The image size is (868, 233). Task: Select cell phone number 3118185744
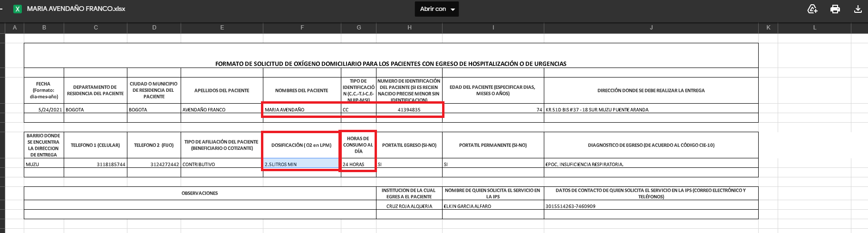click(x=96, y=164)
